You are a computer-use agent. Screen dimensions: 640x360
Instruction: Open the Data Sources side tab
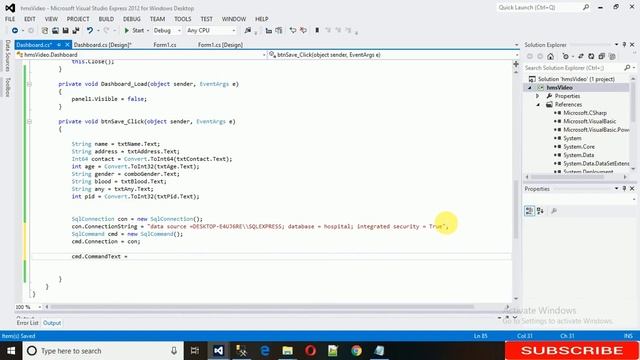click(7, 56)
